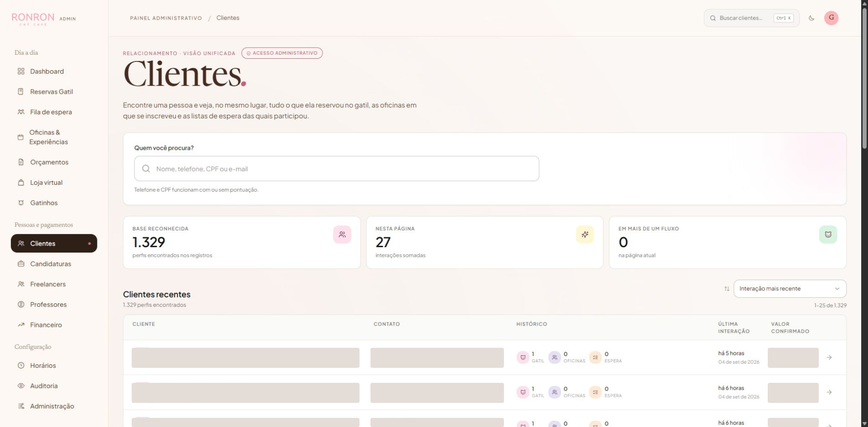
Task: Click the '27' interações somadas value
Action: [x=383, y=242]
